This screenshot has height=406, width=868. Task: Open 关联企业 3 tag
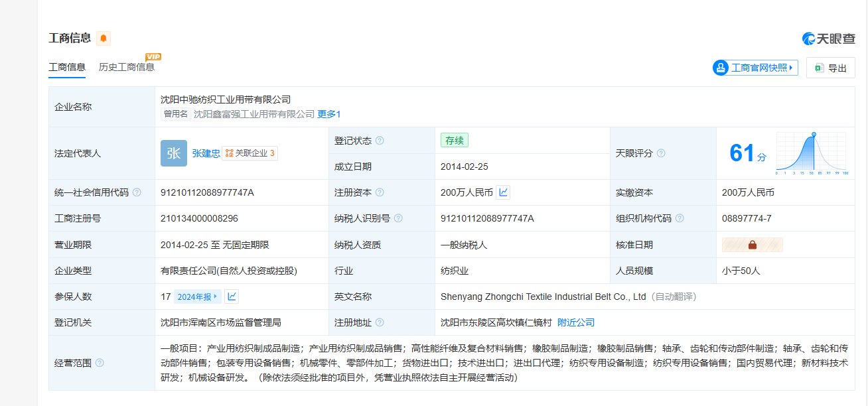pos(250,153)
